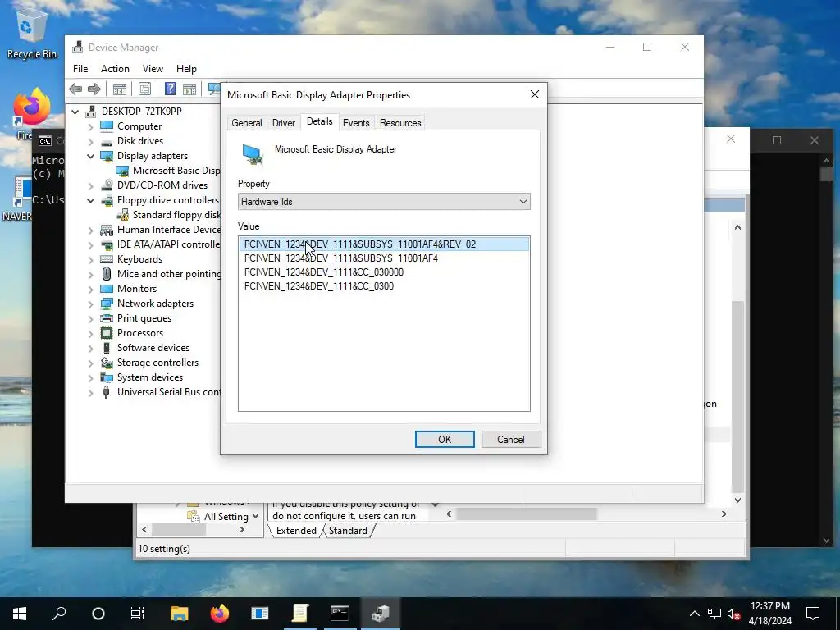
Task: Click the DESKTOP-72TK9PP computer icon
Action: [92, 111]
